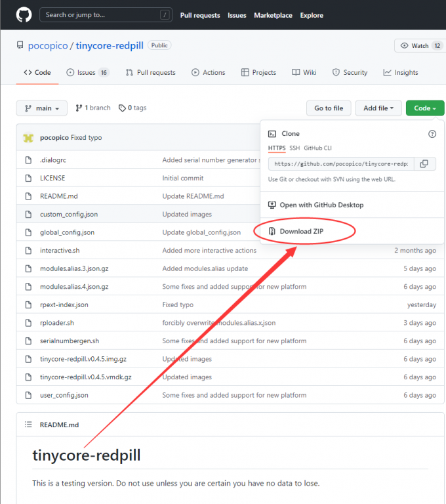Image resolution: width=446 pixels, height=504 pixels.
Task: Copy the clone URL with the clipboard icon
Action: point(424,164)
